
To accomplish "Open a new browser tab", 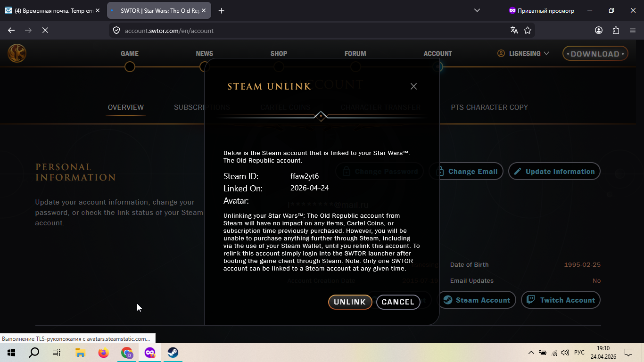I will (221, 10).
